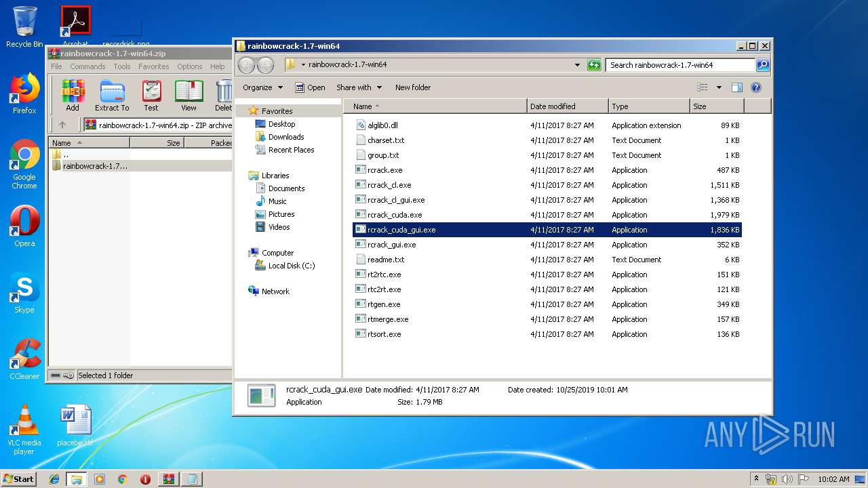Open the Favorites menu in WinRAR
This screenshot has height=488, width=868.
point(154,66)
